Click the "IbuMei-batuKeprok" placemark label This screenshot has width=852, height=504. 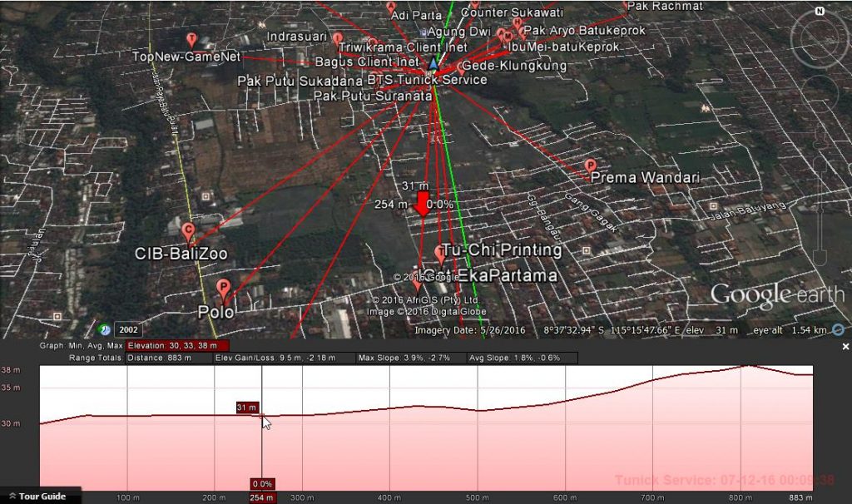563,47
